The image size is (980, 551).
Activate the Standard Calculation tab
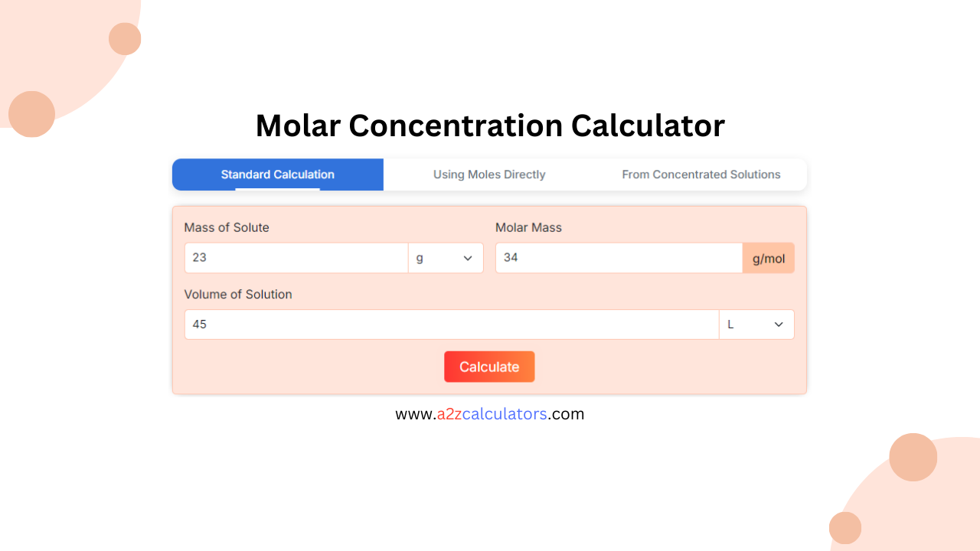(277, 174)
